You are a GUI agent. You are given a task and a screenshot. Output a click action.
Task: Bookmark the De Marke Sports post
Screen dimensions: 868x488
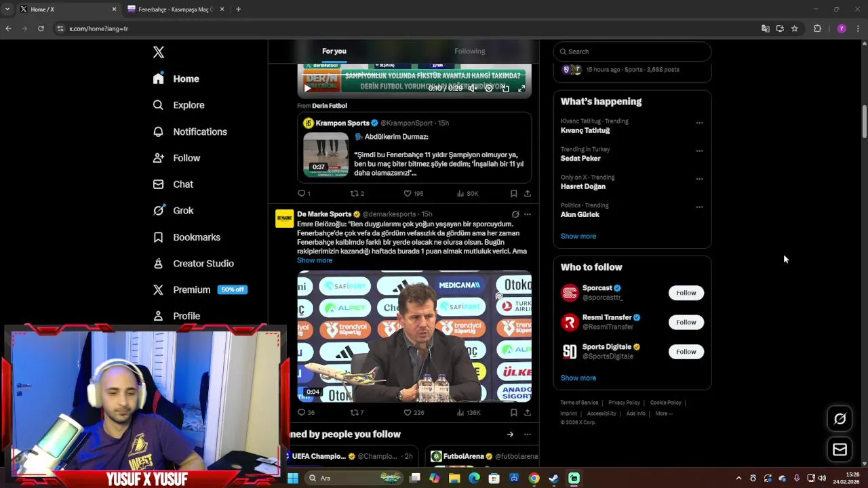tap(513, 412)
